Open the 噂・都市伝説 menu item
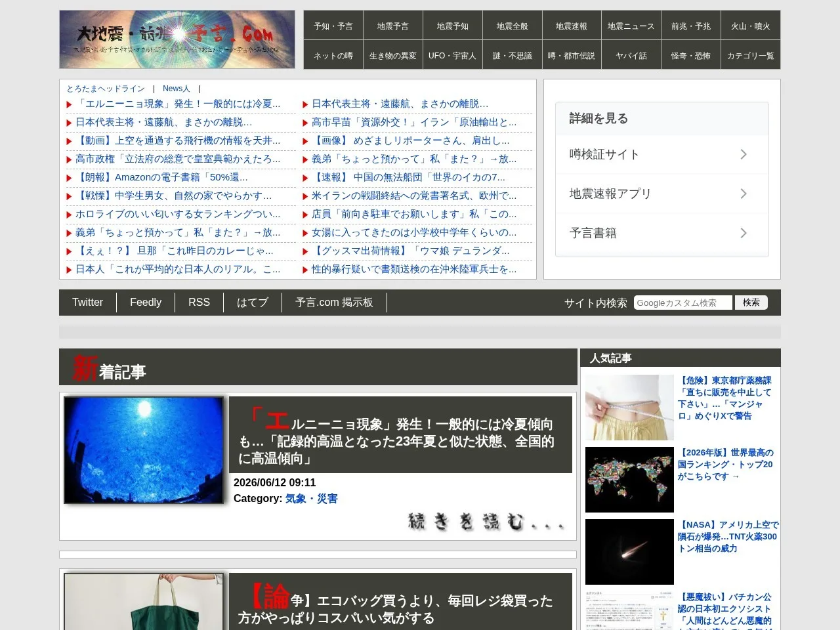This screenshot has width=840, height=630. (x=572, y=56)
